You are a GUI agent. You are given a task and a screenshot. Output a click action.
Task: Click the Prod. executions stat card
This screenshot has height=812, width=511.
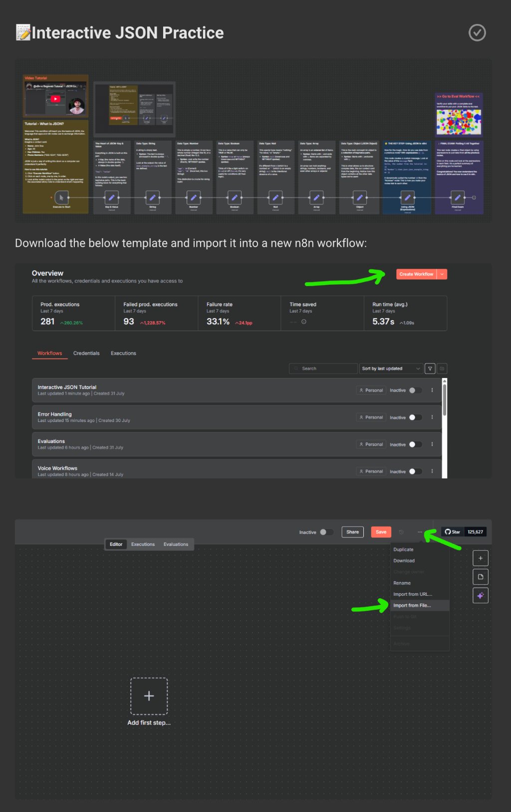[73, 314]
